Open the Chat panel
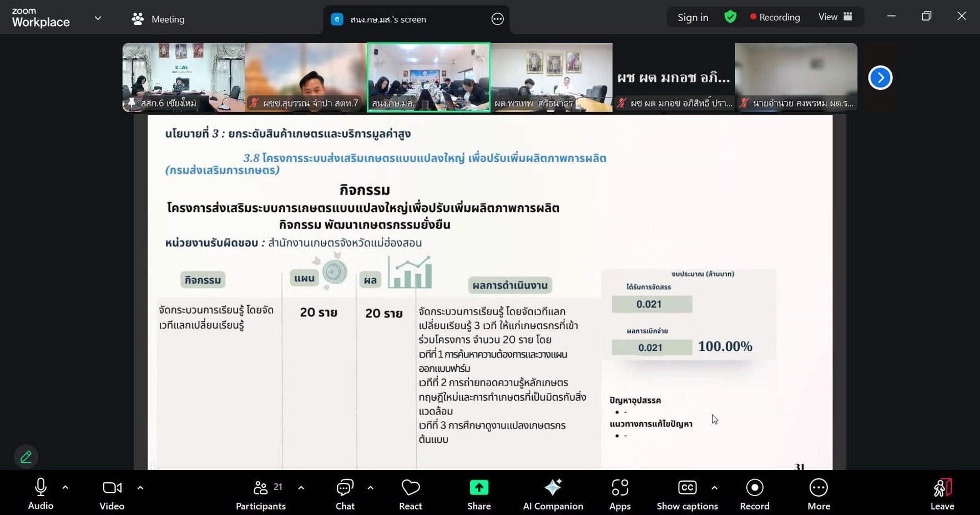The image size is (980, 515). click(x=345, y=494)
